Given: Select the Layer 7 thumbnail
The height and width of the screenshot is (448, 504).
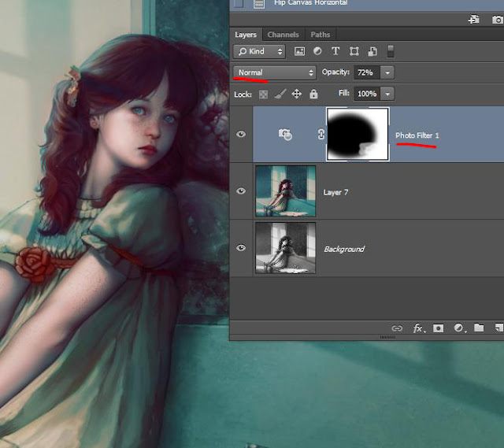Looking at the screenshot, I should pyautogui.click(x=285, y=191).
